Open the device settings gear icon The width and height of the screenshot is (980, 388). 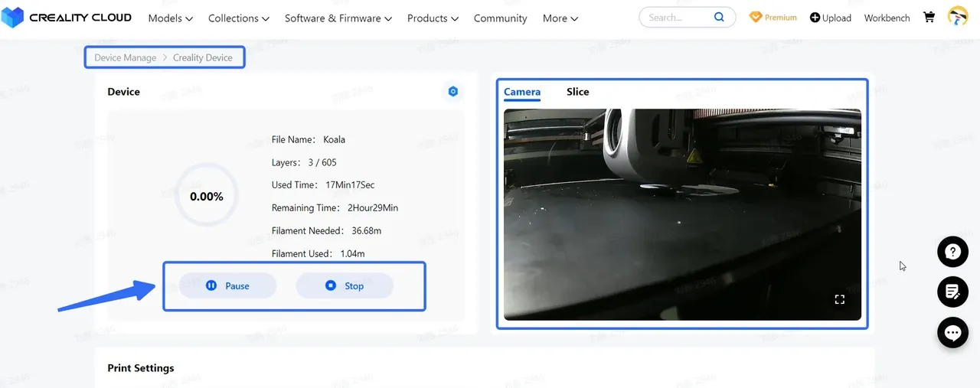452,92
